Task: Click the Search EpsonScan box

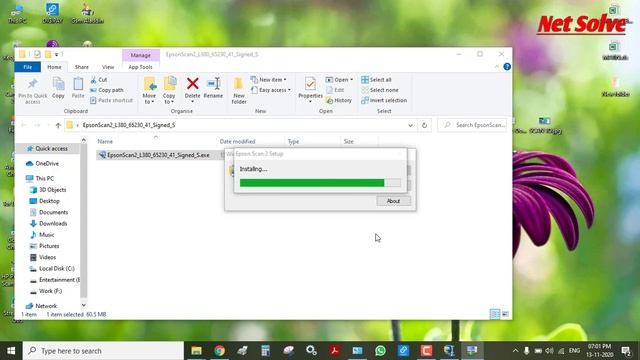Action: click(473, 125)
